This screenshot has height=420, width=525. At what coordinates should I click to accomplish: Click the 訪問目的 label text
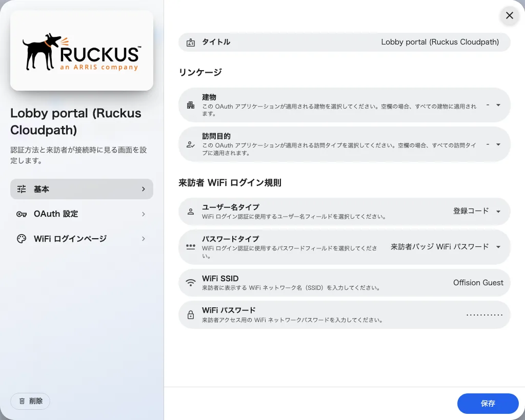click(216, 136)
